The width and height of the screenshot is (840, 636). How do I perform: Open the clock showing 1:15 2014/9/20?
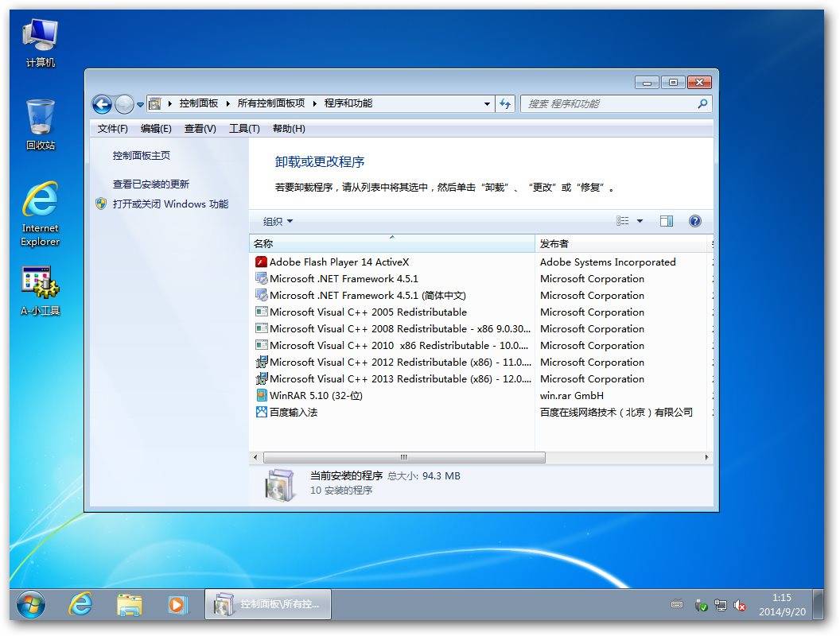tap(782, 604)
